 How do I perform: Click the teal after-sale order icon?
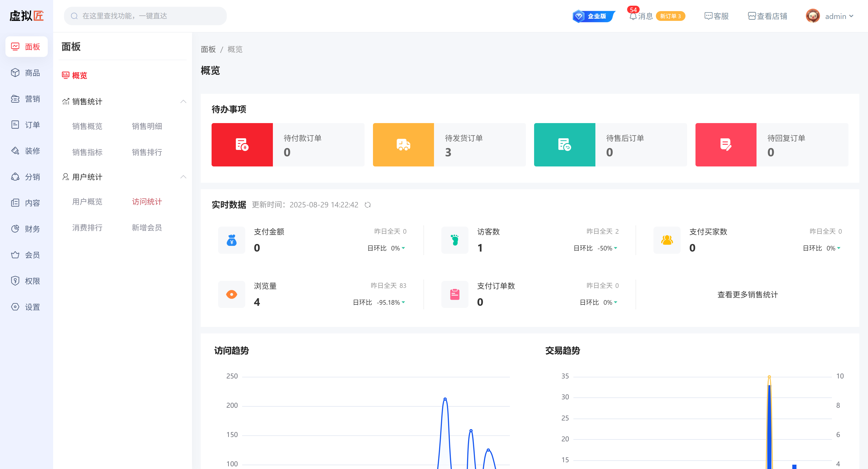click(x=564, y=144)
